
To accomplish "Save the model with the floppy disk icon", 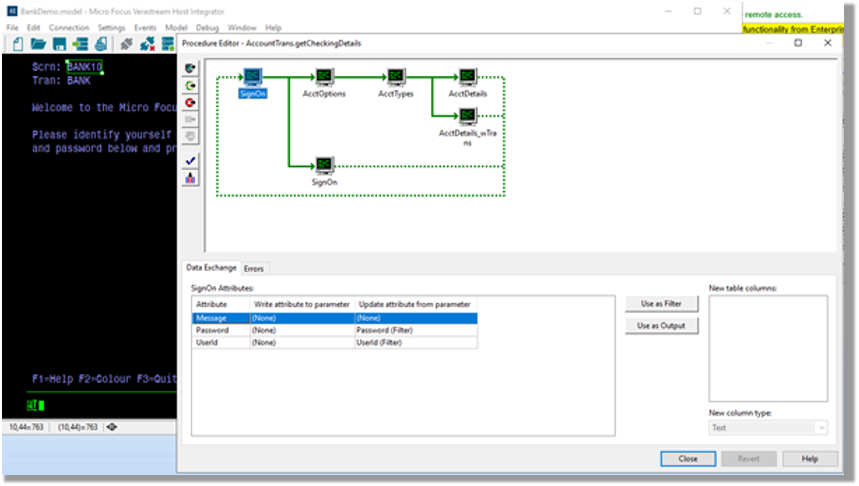I will 59,44.
